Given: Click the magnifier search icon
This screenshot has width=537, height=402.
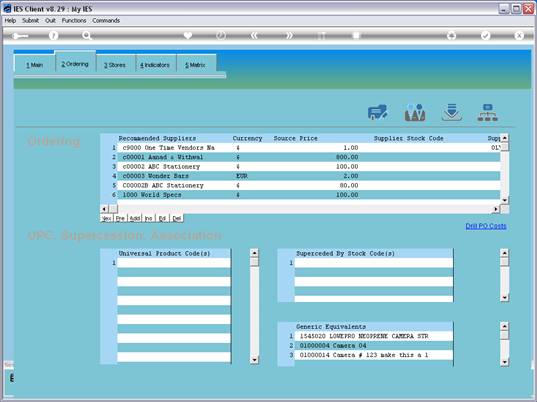Looking at the screenshot, I should coord(87,36).
